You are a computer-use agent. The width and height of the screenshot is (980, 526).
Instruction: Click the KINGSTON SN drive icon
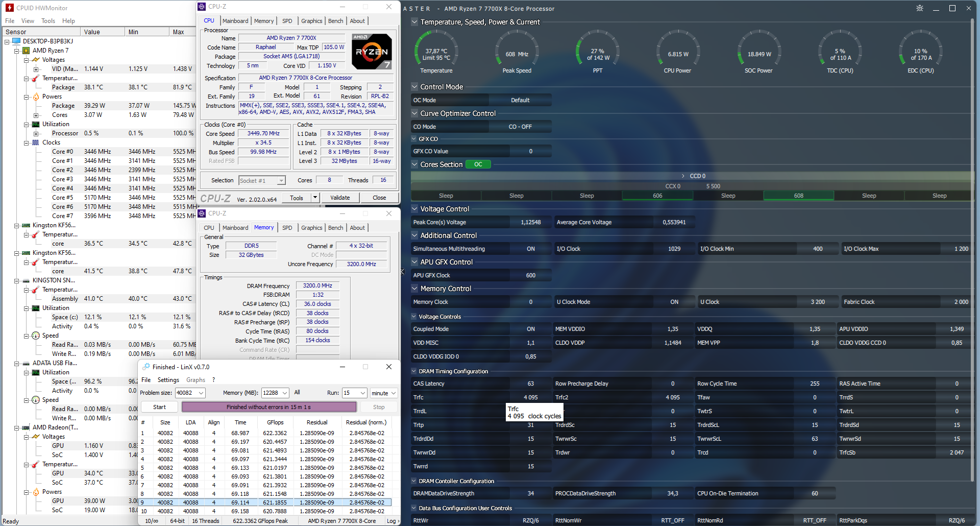click(x=26, y=280)
